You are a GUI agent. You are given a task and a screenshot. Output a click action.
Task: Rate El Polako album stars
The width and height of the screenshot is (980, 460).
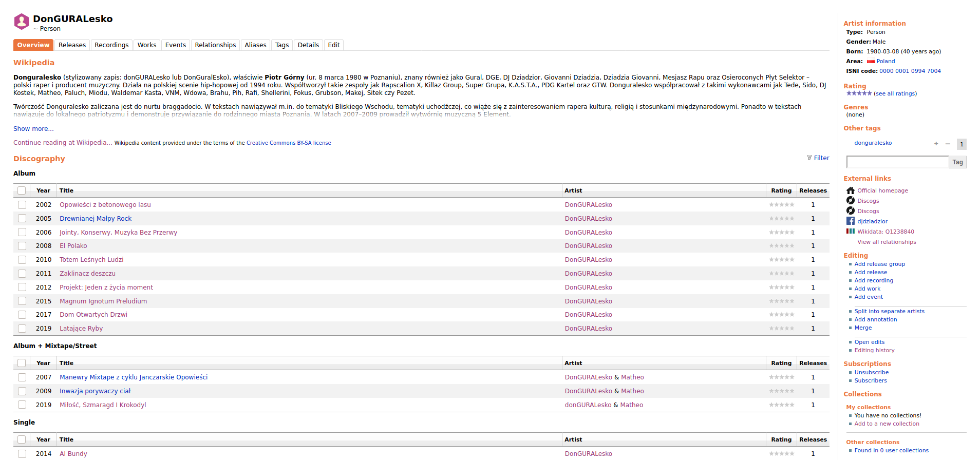point(781,246)
